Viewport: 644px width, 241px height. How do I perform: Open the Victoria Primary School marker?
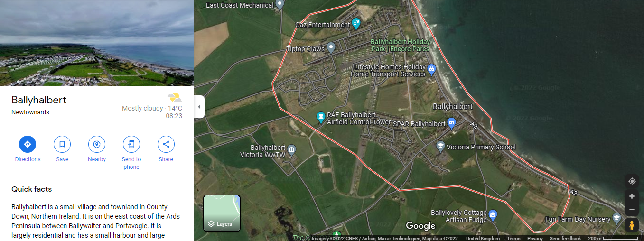tap(440, 146)
